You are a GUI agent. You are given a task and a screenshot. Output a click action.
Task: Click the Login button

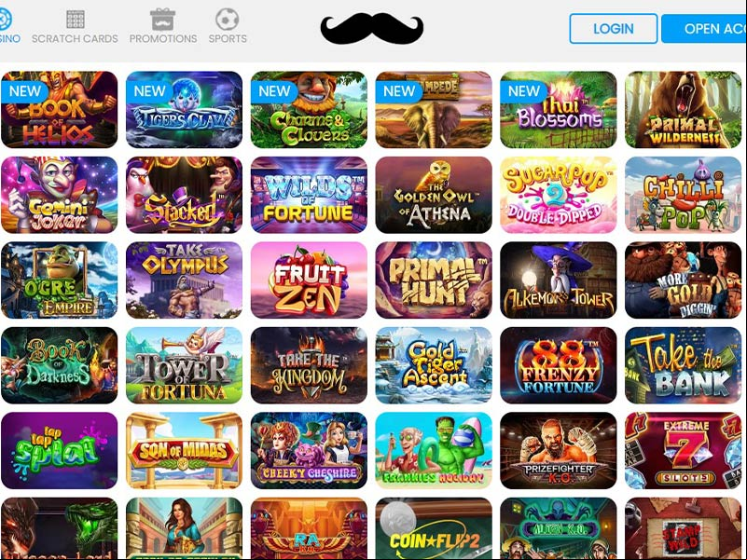coord(614,29)
